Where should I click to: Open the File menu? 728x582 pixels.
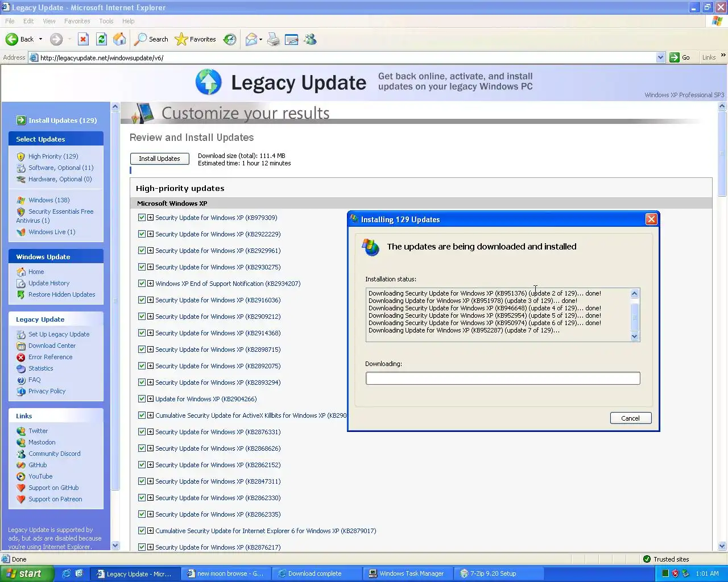coord(10,21)
